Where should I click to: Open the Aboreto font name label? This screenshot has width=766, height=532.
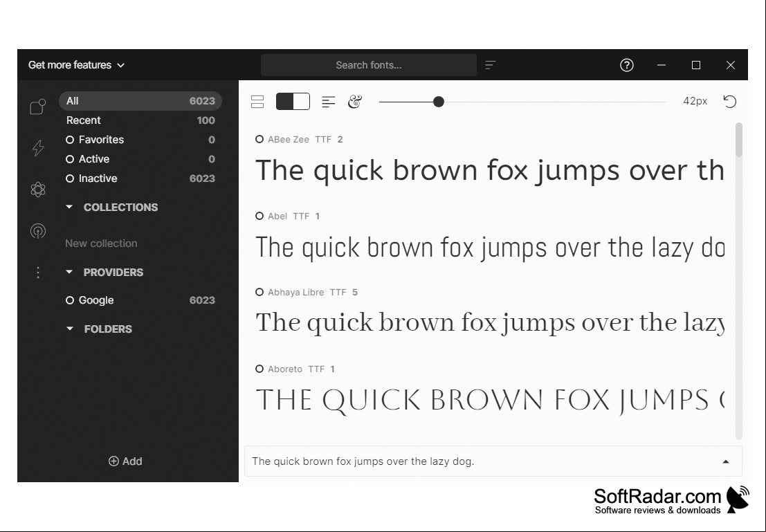(285, 369)
